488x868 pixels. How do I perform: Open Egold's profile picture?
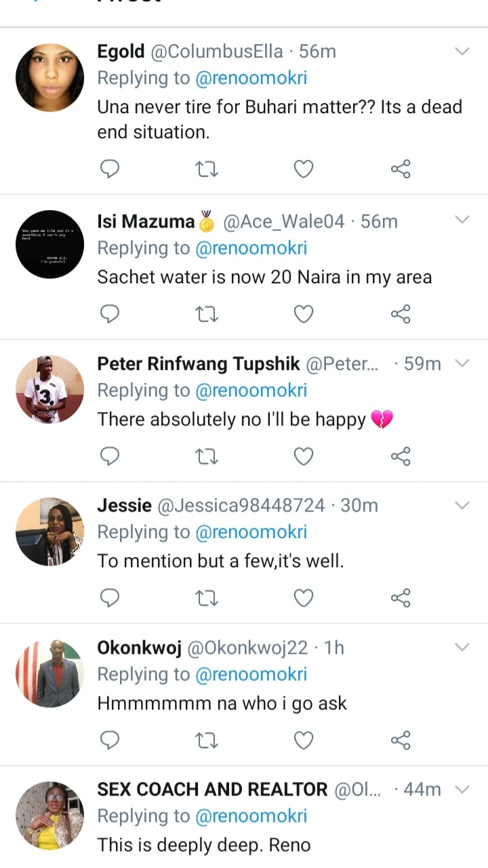(x=49, y=77)
